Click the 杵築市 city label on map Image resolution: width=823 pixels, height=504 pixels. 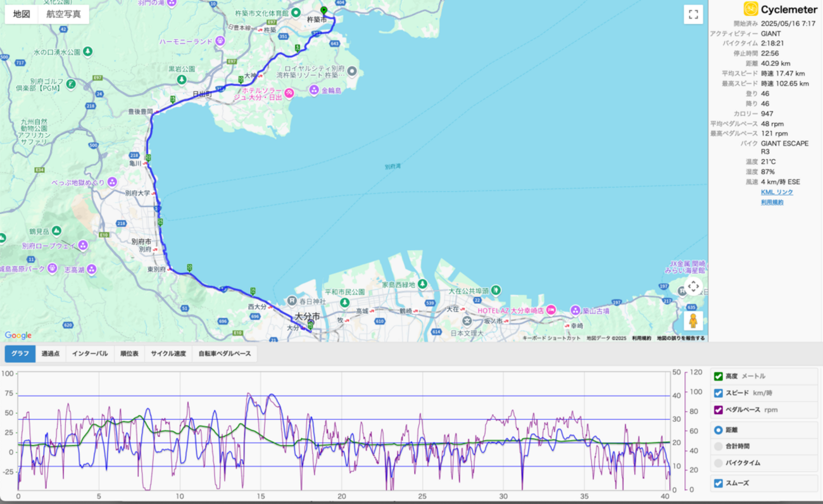click(x=316, y=20)
